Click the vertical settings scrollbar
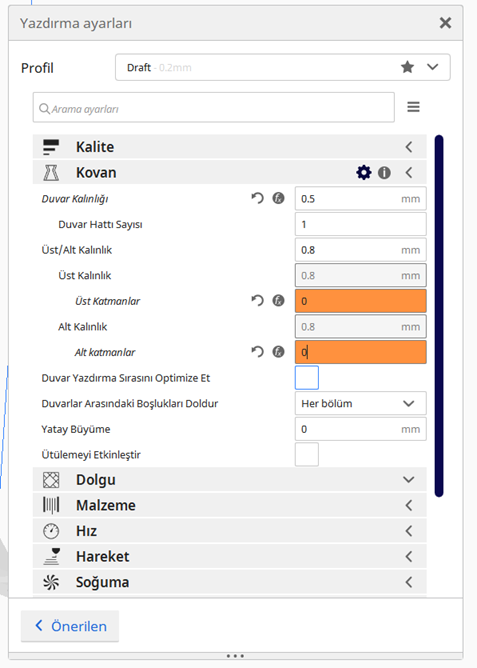 click(439, 316)
